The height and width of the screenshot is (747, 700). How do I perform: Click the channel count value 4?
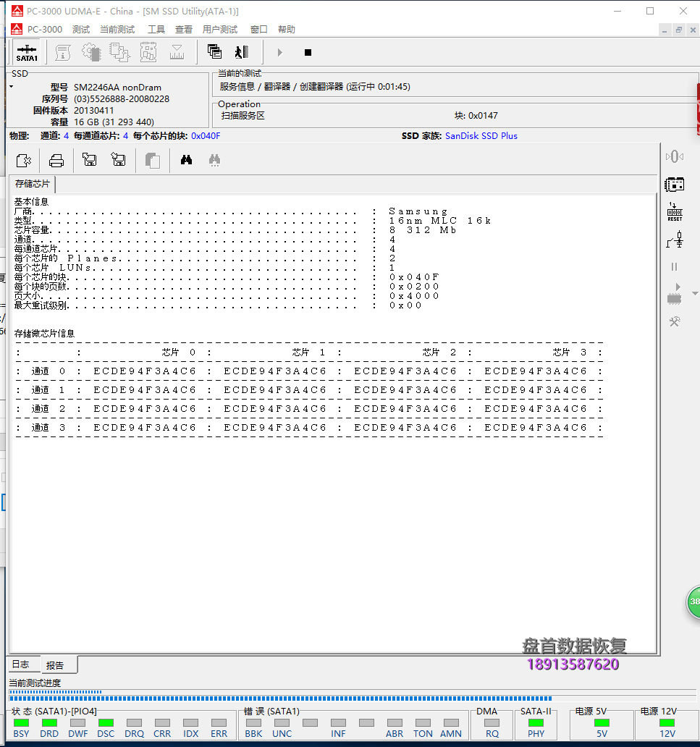click(x=66, y=136)
